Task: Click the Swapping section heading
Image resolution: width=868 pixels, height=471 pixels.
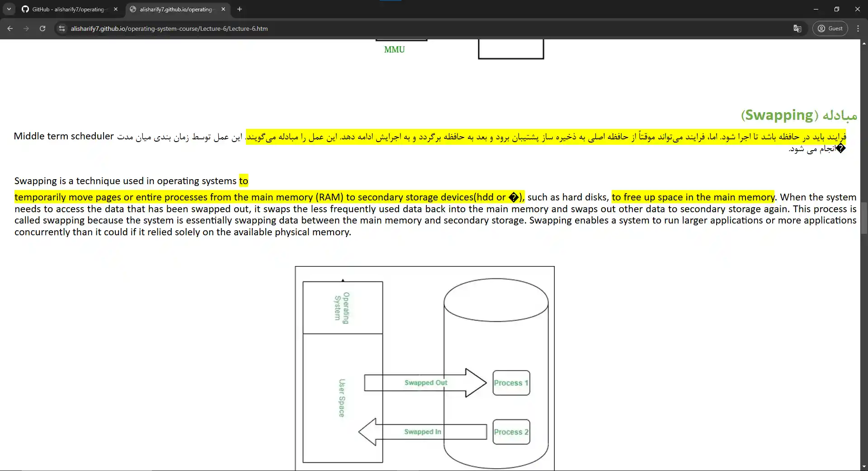Action: pyautogui.click(x=798, y=115)
